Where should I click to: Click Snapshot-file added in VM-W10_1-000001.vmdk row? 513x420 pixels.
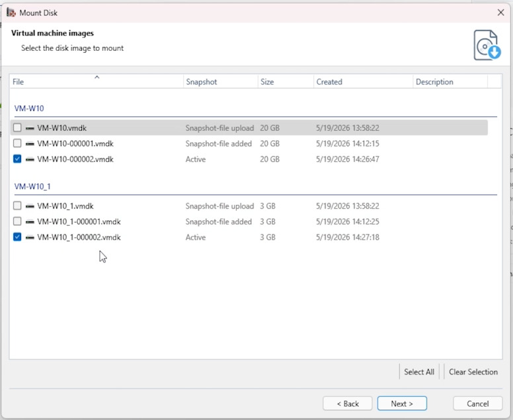click(219, 222)
